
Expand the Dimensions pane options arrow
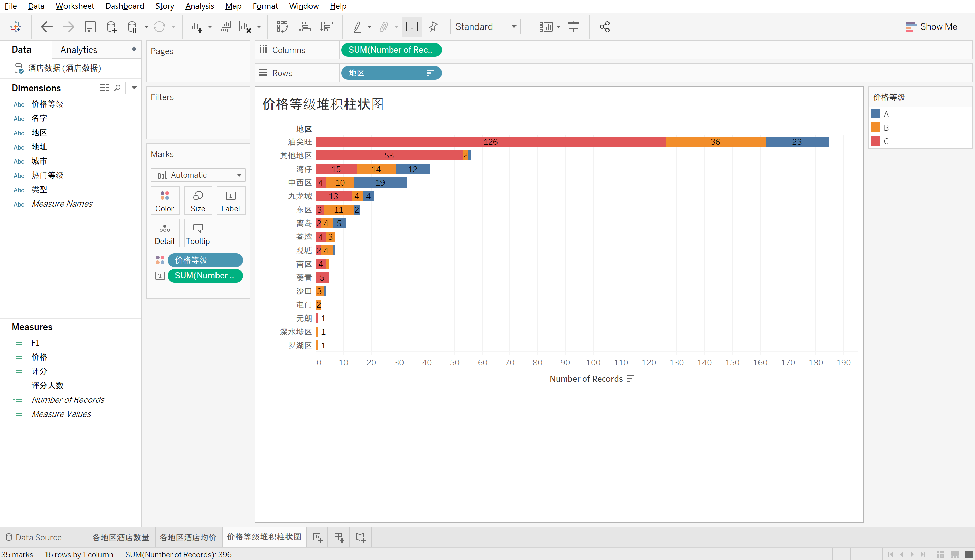(x=134, y=88)
